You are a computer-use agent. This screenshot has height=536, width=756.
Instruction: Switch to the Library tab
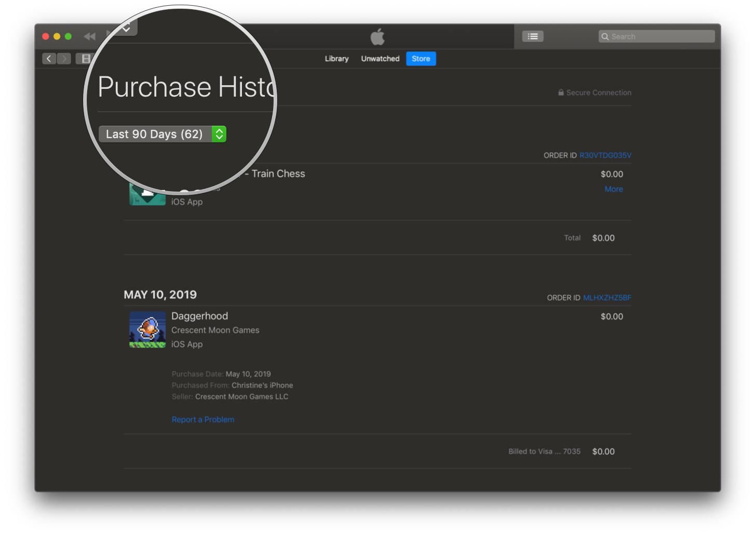coord(336,59)
